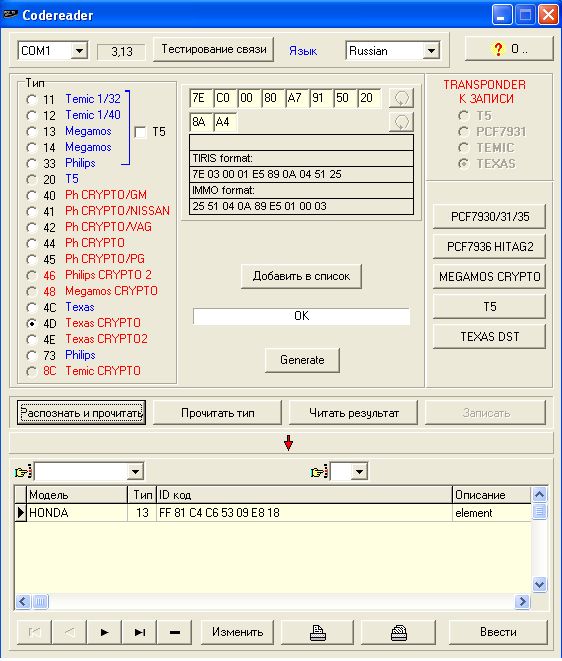Go to the next record arrow
562x661 pixels.
[x=104, y=632]
